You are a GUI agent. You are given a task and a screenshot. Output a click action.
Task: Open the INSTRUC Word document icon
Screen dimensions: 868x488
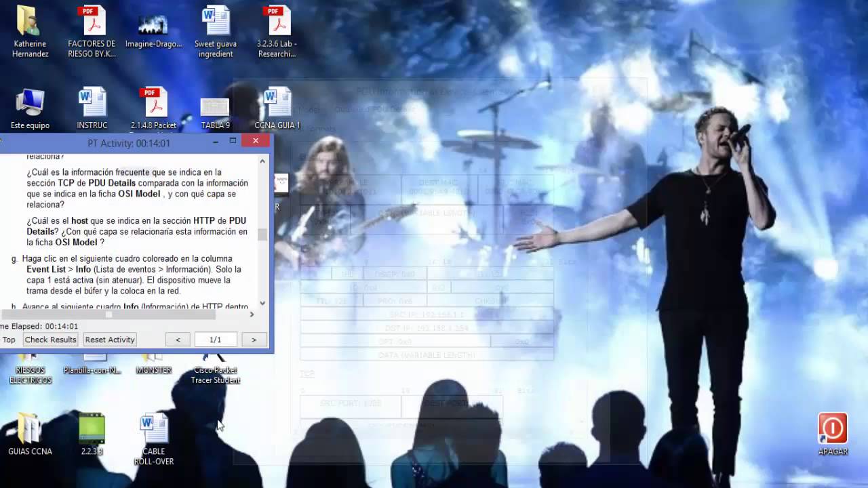(92, 108)
